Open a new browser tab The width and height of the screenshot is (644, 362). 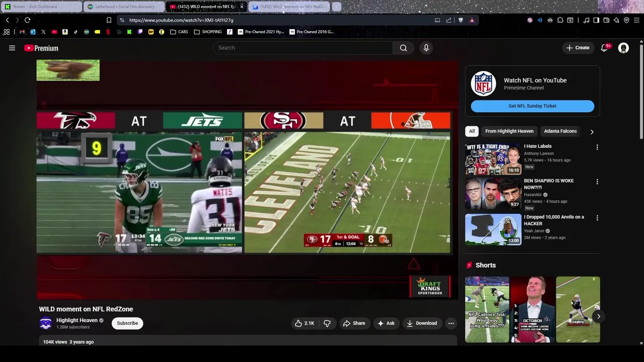(x=337, y=7)
